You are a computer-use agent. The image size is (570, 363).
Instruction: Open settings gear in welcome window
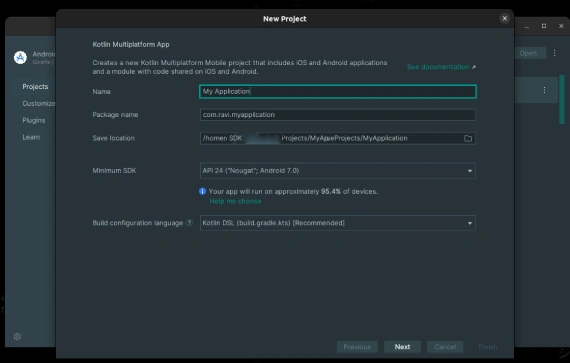pyautogui.click(x=17, y=336)
